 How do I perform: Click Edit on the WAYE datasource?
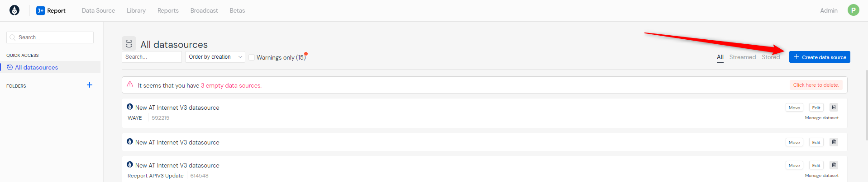pos(816,107)
